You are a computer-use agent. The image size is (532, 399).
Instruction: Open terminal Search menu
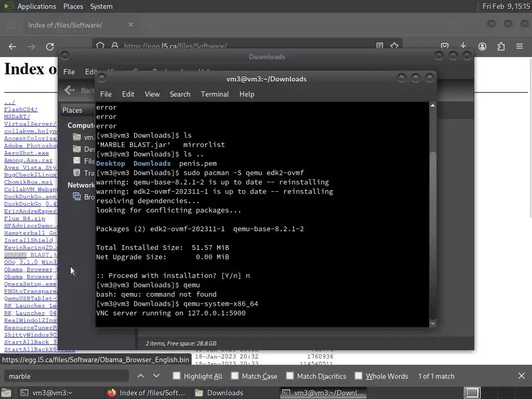180,94
